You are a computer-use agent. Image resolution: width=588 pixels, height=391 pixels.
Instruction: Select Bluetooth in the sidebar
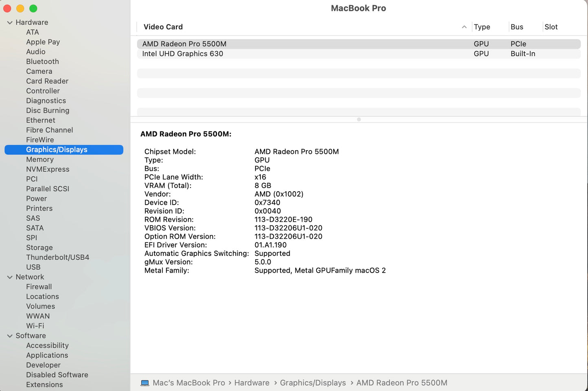tap(42, 61)
